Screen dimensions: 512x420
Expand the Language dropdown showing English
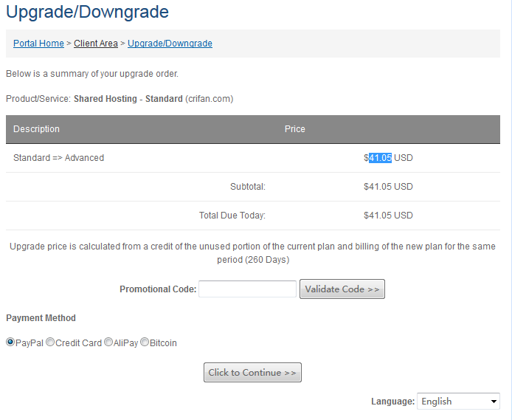(458, 402)
